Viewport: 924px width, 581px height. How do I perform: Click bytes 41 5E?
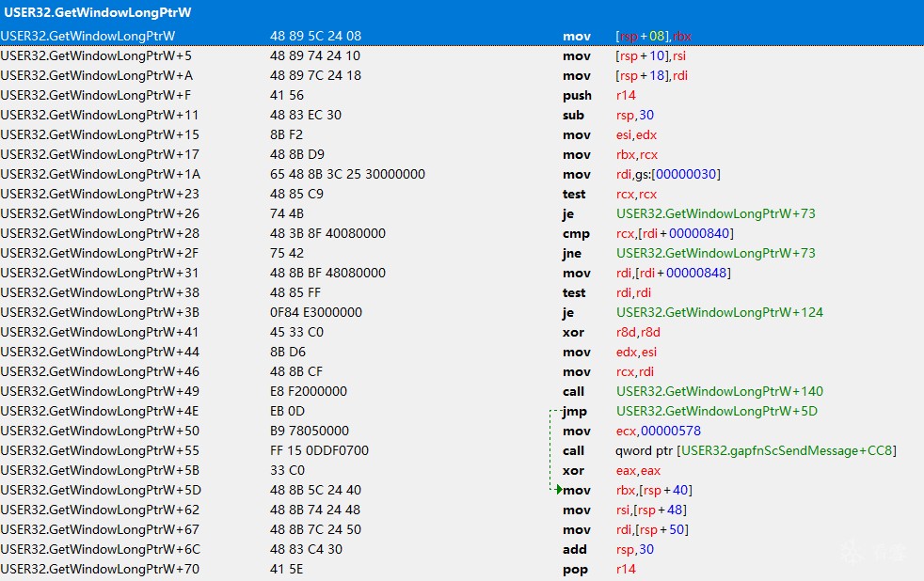point(286,569)
